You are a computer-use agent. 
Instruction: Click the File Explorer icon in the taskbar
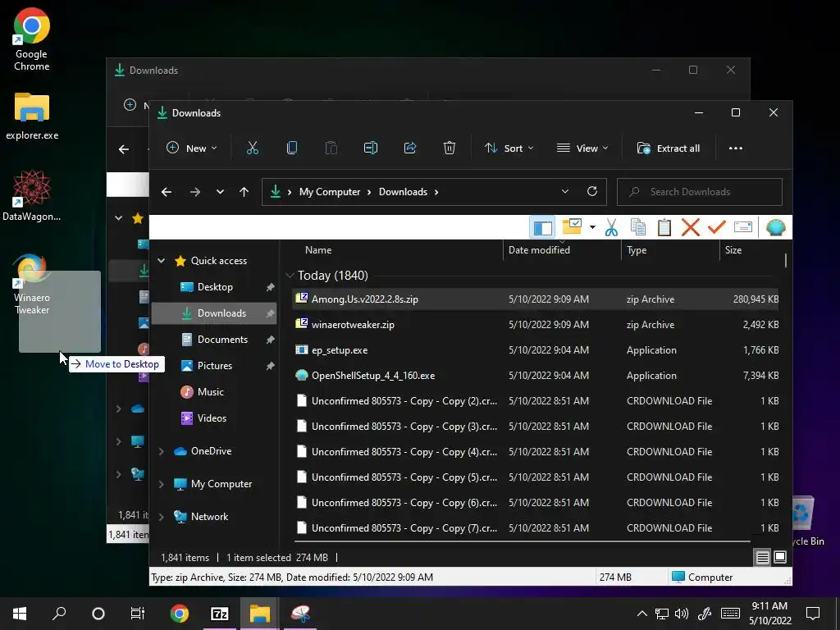point(260,614)
